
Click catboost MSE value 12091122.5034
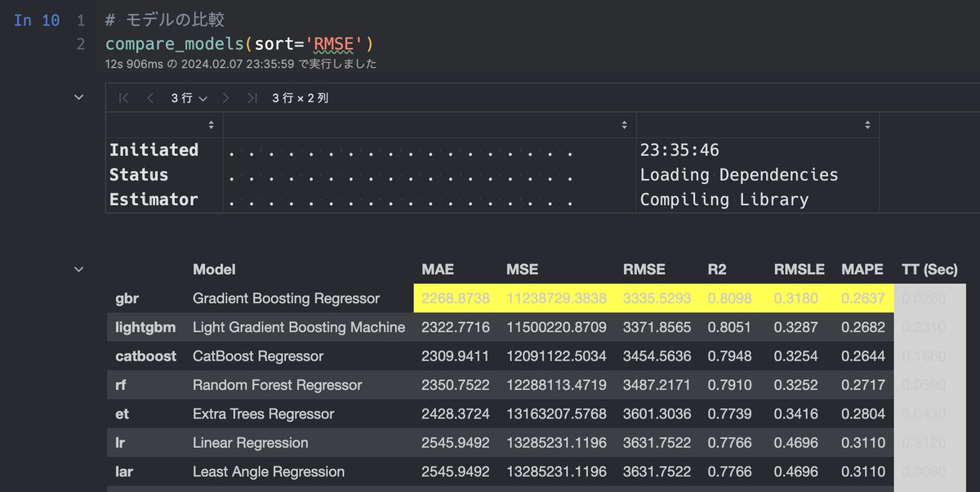coord(556,356)
